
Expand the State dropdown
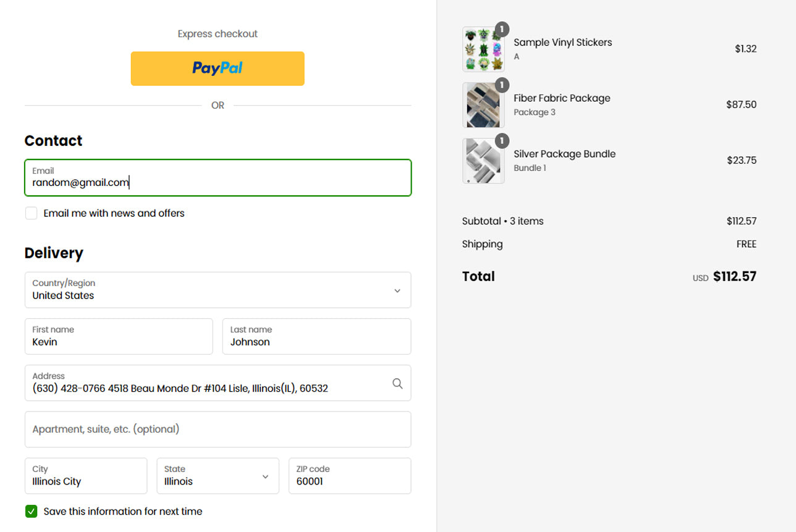coord(218,476)
